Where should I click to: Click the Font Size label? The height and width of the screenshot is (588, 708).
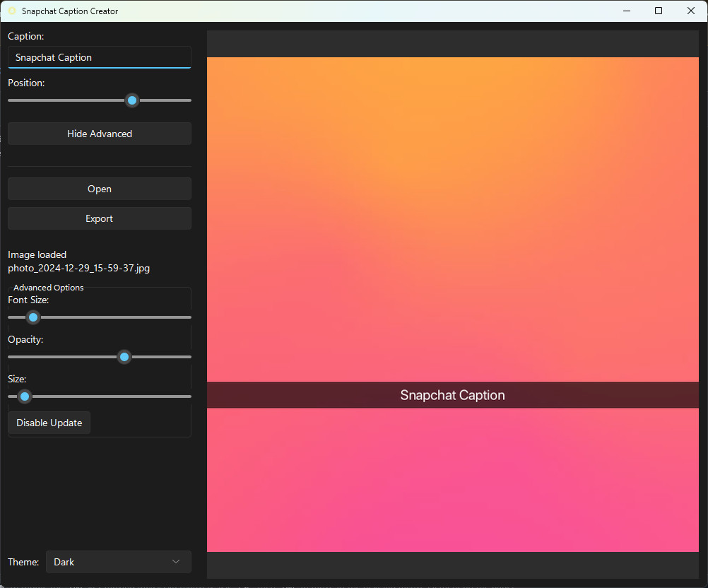pyautogui.click(x=28, y=300)
